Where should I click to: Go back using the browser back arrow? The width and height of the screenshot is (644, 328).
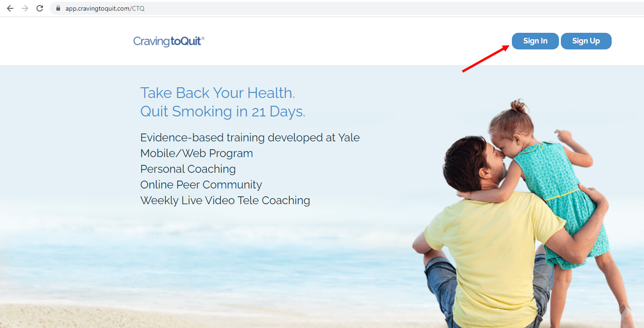(10, 8)
